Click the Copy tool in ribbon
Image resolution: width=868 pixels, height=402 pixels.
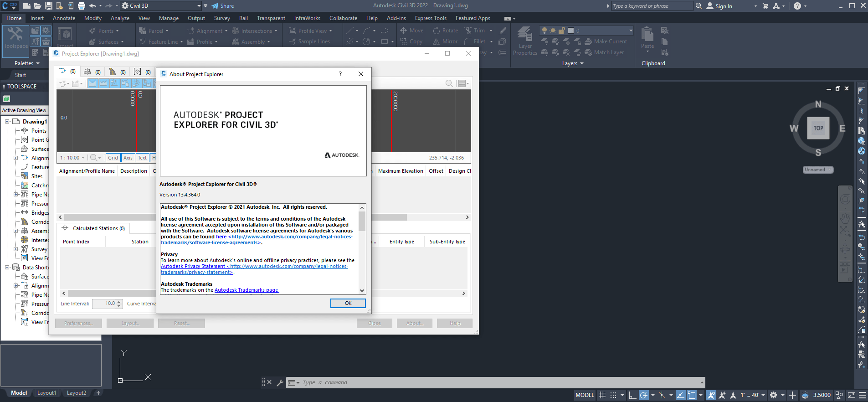tap(411, 41)
